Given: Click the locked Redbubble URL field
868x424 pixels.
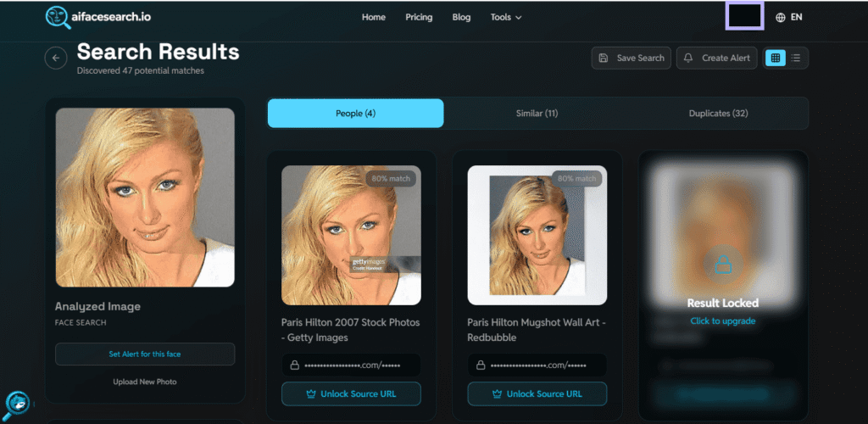Looking at the screenshot, I should point(537,365).
